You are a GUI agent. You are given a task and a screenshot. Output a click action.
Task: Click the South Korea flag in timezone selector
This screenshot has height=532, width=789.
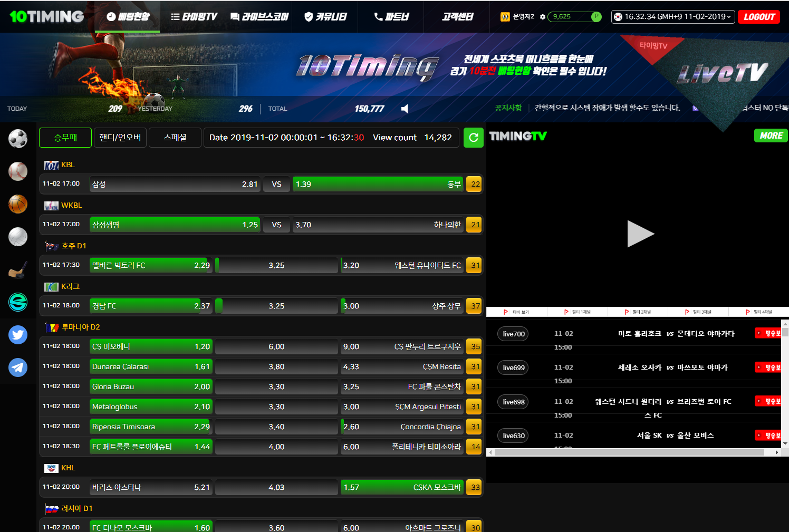tap(618, 17)
